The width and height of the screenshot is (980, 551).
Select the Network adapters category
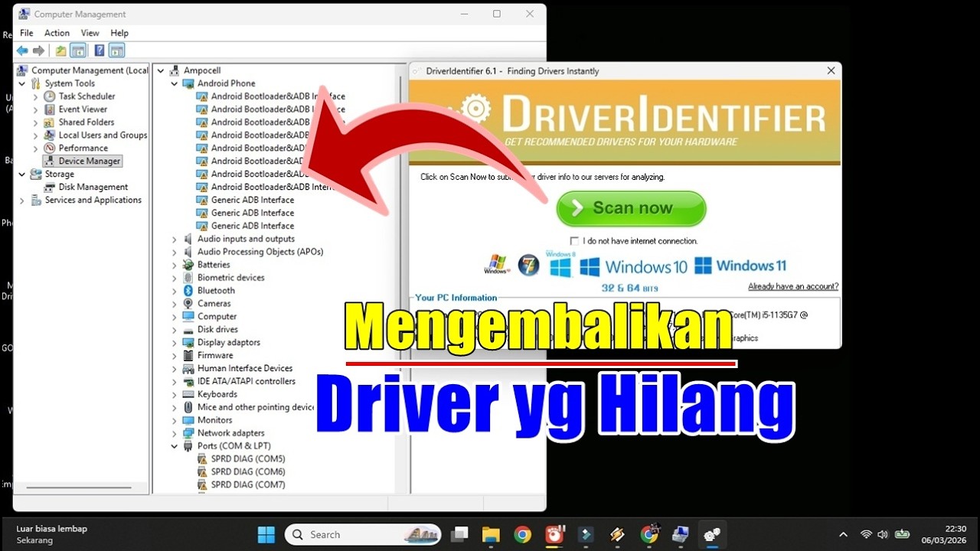(x=230, y=433)
